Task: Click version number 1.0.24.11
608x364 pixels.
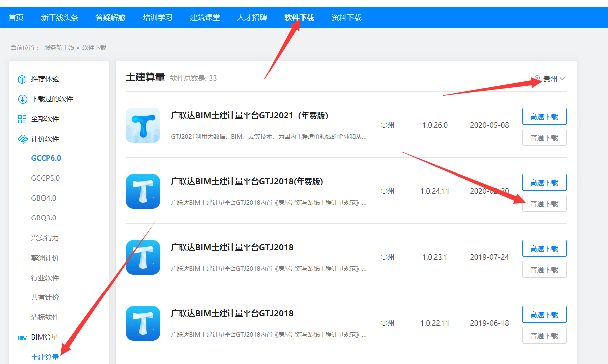Action: tap(435, 191)
